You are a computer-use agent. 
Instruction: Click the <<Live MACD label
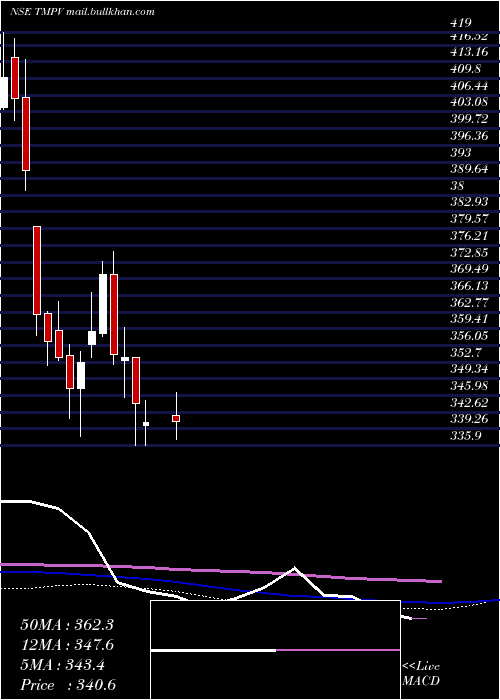tap(421, 674)
